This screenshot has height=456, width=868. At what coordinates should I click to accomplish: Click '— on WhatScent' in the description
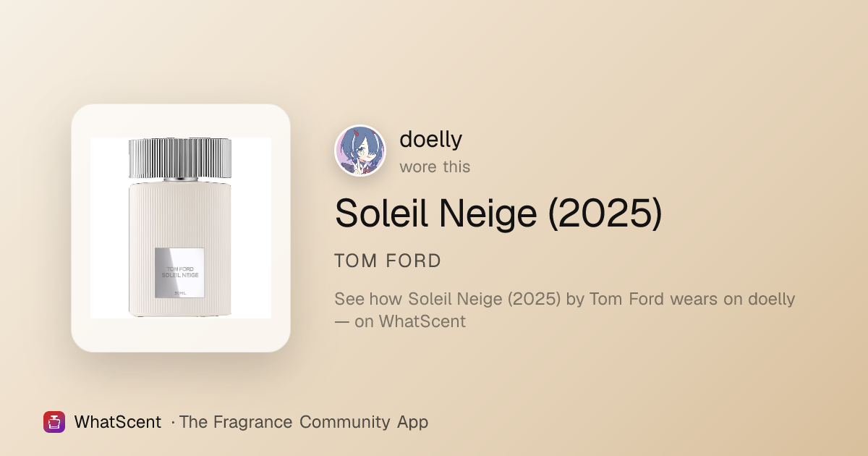pos(400,321)
